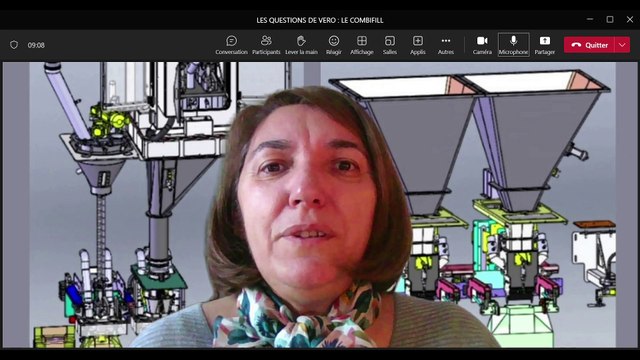Raise your hand with Lever la main
The height and width of the screenshot is (360, 640).
(301, 45)
